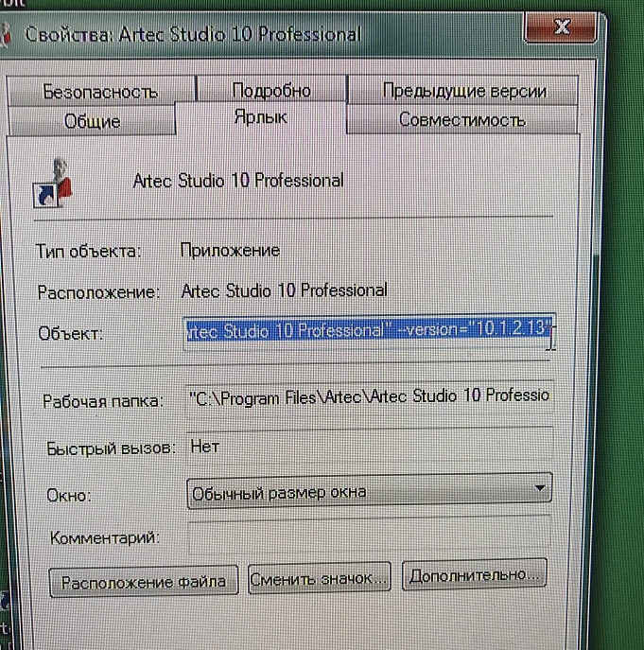
Task: Click the Artec Studio shortcut icon
Action: click(x=54, y=183)
